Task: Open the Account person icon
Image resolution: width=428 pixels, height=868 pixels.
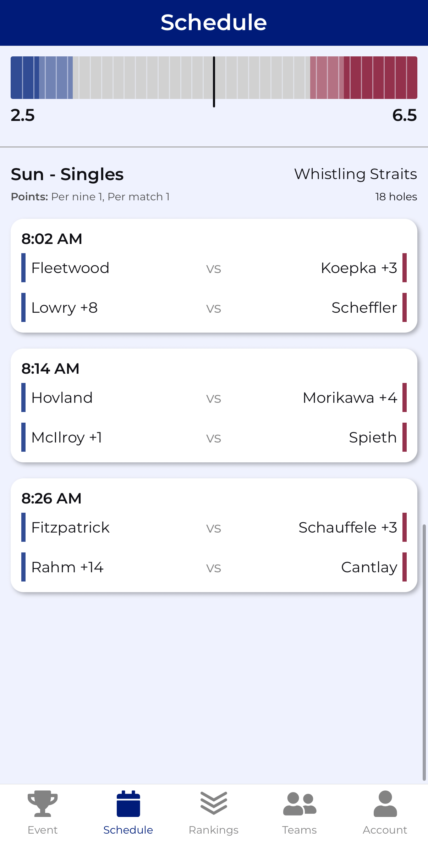Action: (x=385, y=803)
